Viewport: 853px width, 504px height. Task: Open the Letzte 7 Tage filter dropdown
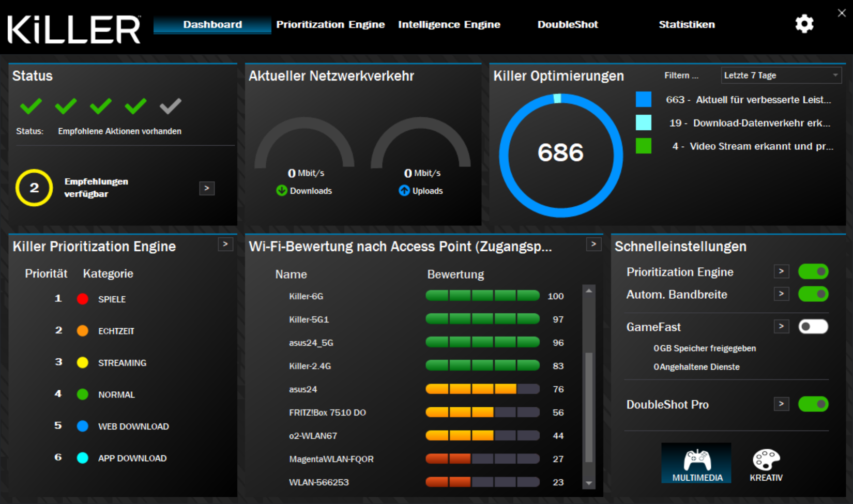click(781, 75)
